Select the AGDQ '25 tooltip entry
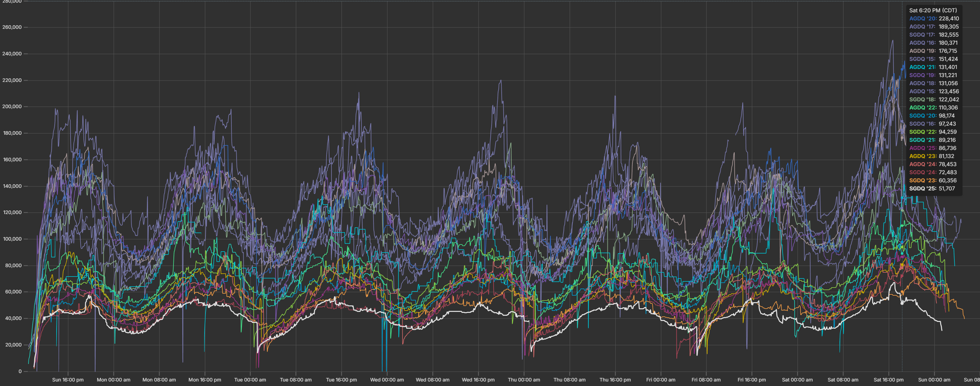The width and height of the screenshot is (980, 386). [x=933, y=148]
